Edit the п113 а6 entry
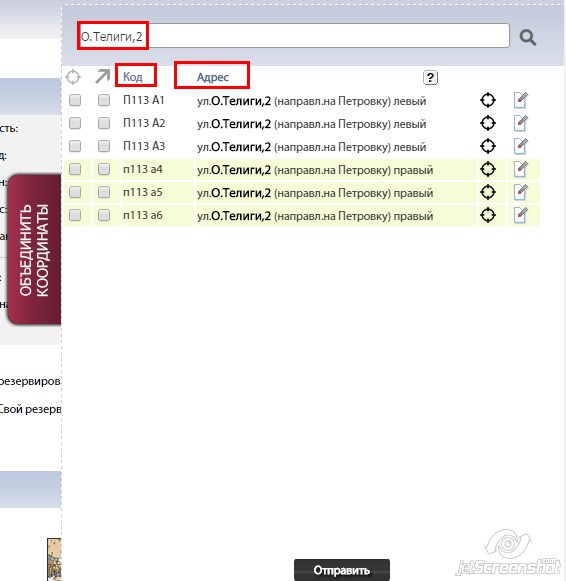The image size is (566, 581). click(521, 215)
